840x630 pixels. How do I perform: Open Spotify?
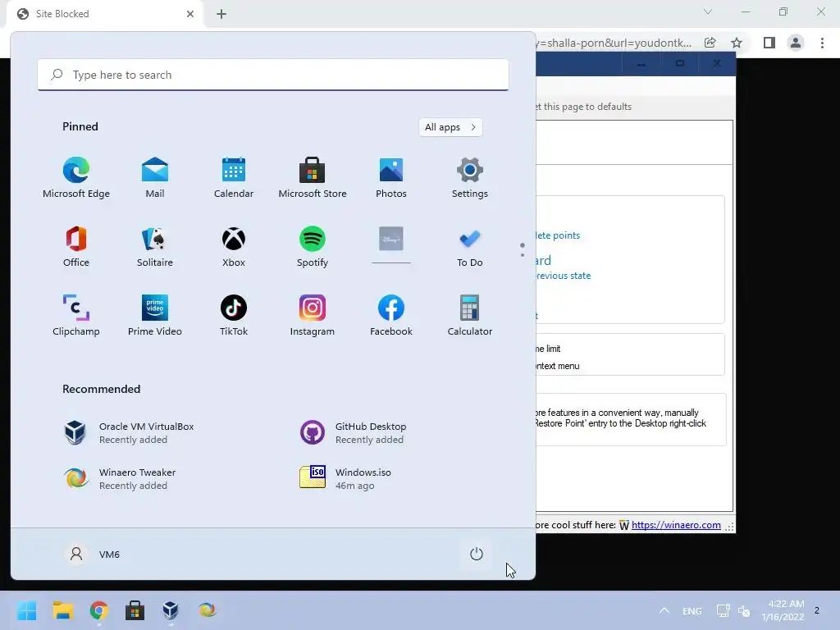pyautogui.click(x=313, y=246)
